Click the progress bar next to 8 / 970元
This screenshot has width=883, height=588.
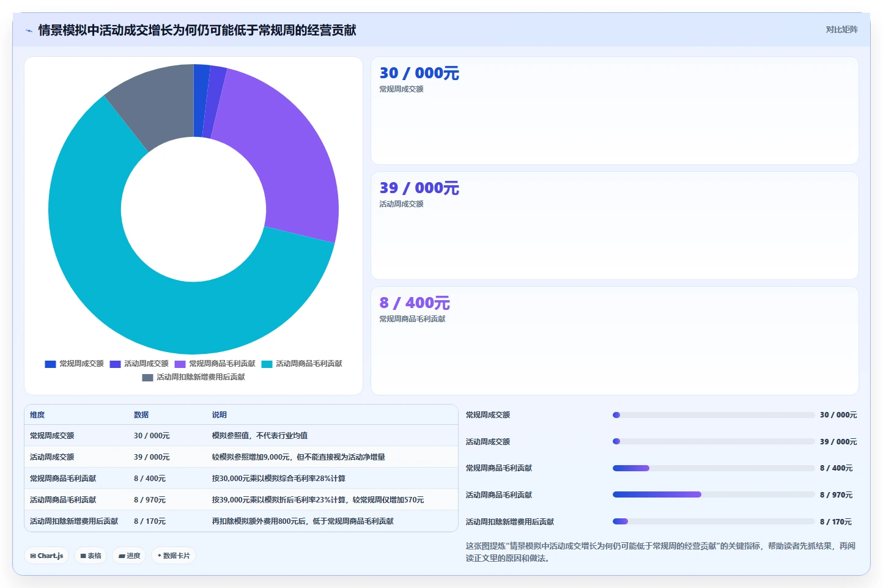tap(714, 494)
